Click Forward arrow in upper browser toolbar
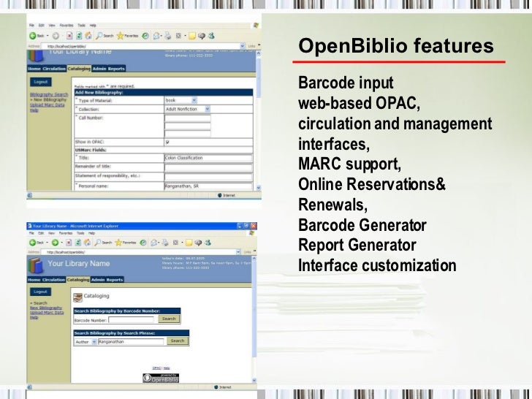The height and width of the screenshot is (399, 532). pyautogui.click(x=56, y=36)
